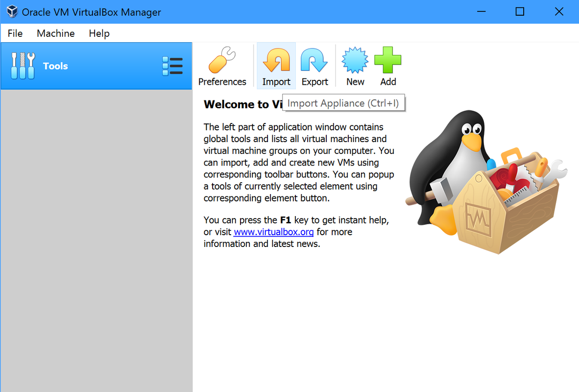
Task: Select the Tools label in left pane
Action: pyautogui.click(x=55, y=66)
